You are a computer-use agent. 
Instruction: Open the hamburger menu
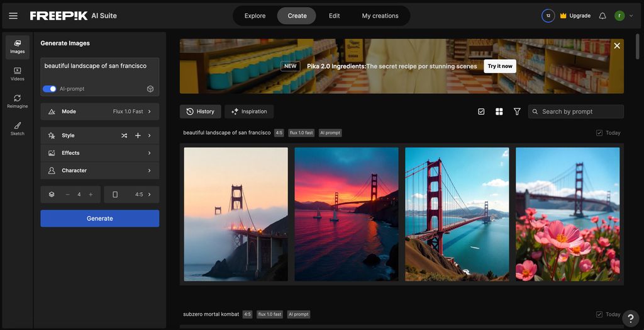[x=13, y=16]
